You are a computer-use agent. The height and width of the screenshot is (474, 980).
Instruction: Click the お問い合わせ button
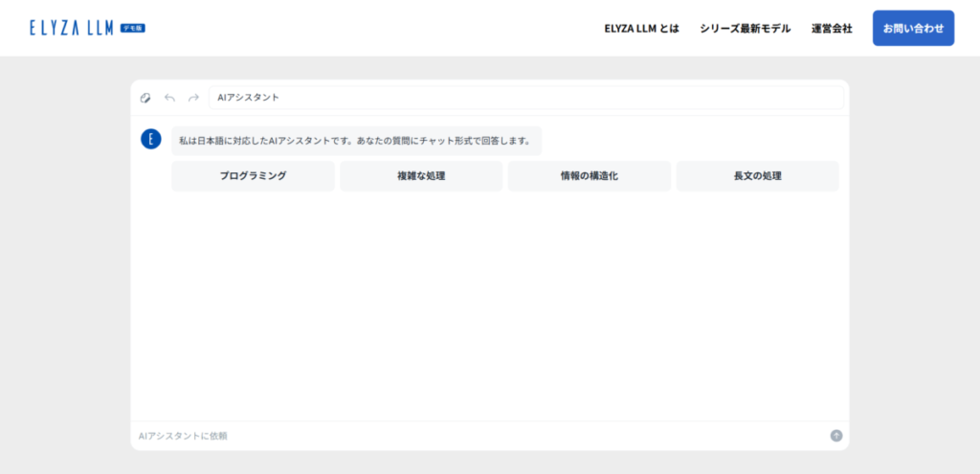[913, 28]
